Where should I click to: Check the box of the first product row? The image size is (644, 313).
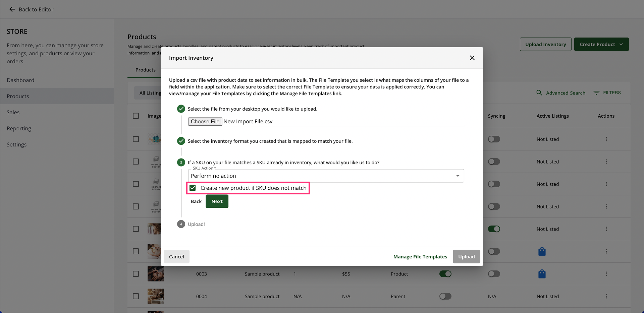coord(136,139)
